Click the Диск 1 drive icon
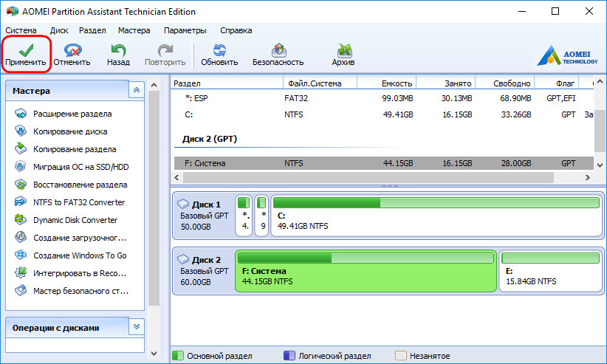This screenshot has height=364, width=607. [x=183, y=204]
